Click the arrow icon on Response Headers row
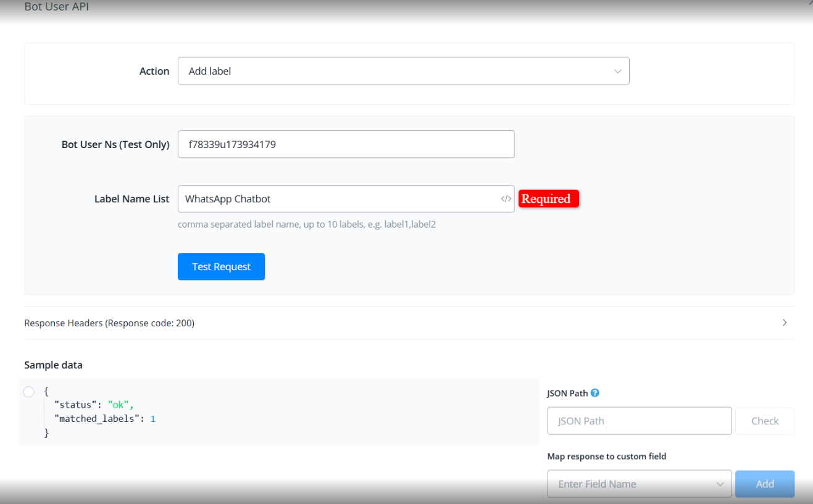Screen dimensions: 813x504 click(x=785, y=323)
